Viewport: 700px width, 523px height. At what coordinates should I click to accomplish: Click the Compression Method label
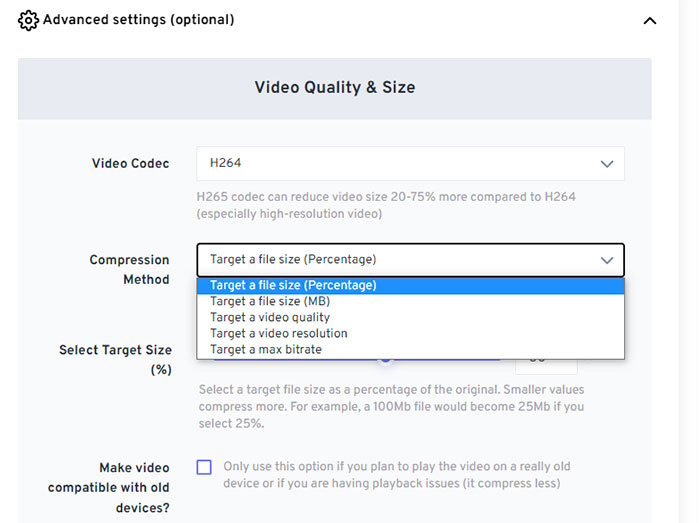129,270
